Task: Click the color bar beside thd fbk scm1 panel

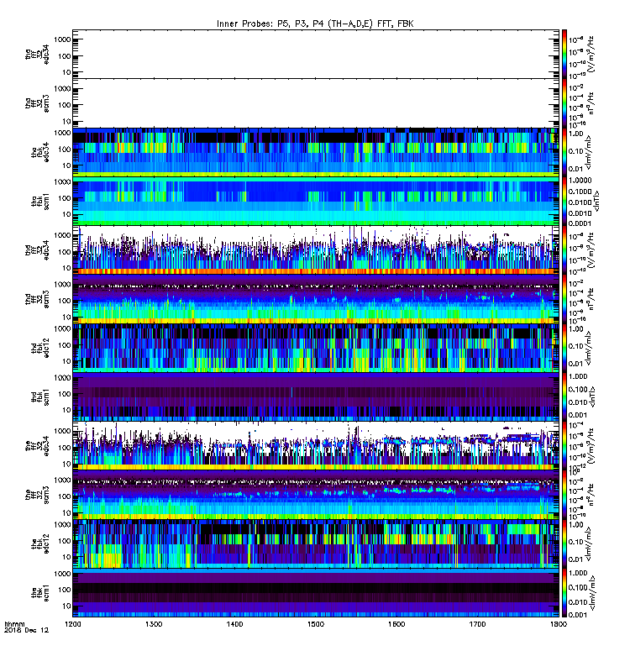Action: pyautogui.click(x=564, y=396)
